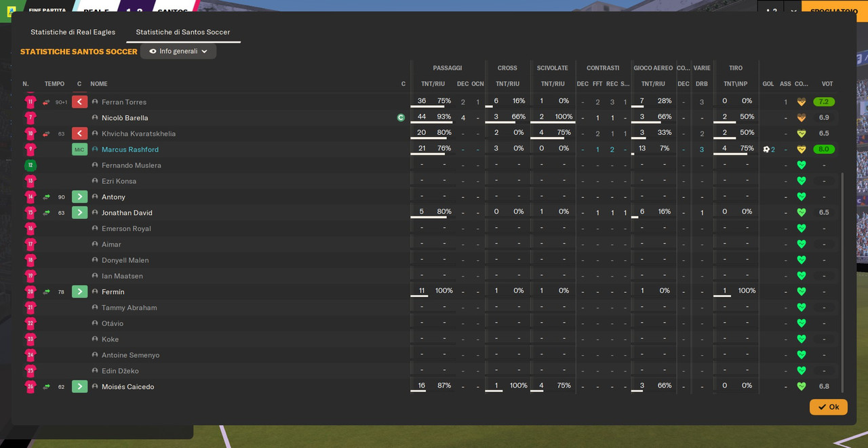Click Ferran Torres green 7.2 rating pill
The width and height of the screenshot is (868, 448).
824,102
